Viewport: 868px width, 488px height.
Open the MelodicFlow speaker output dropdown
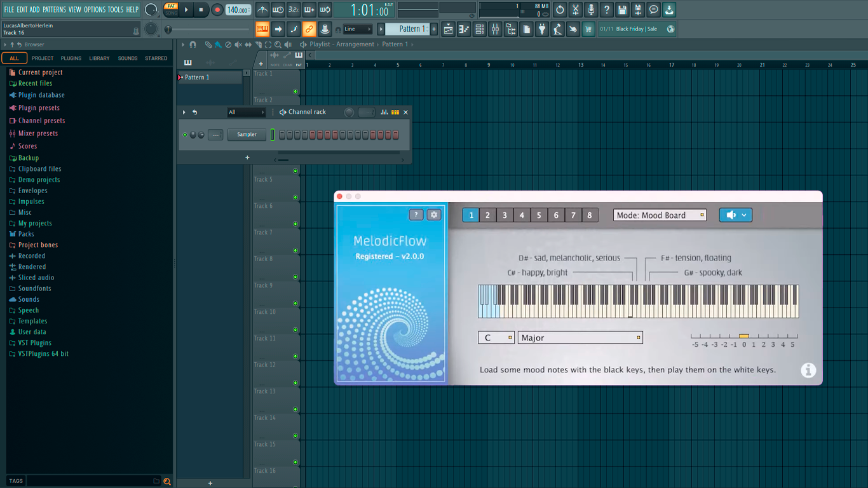(736, 215)
